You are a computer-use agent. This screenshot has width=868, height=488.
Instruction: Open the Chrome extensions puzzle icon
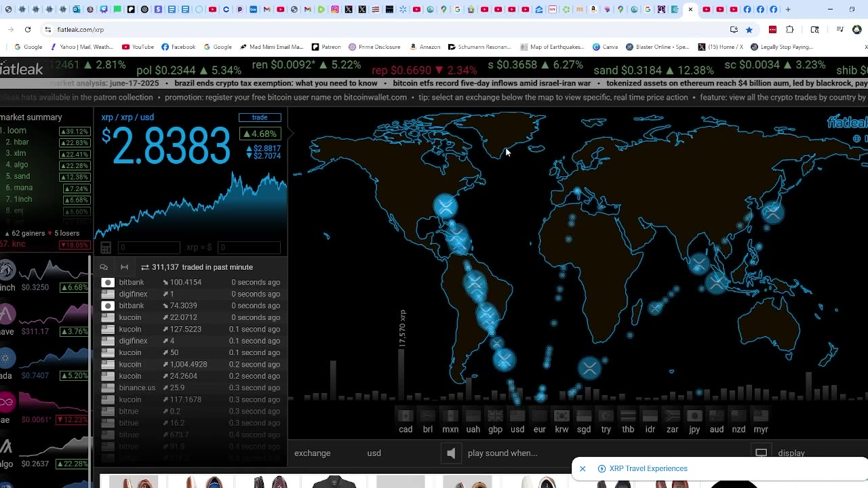click(x=789, y=30)
